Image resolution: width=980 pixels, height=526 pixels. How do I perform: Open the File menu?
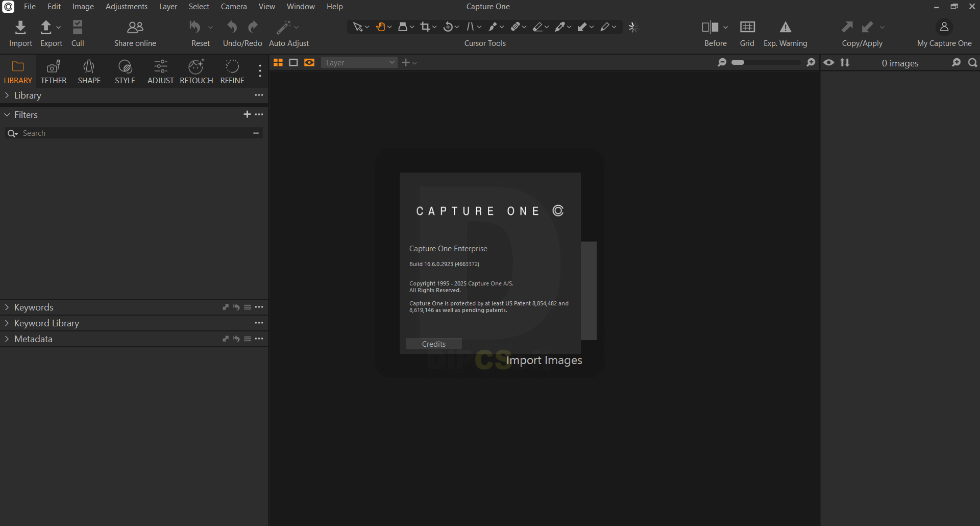click(x=30, y=7)
